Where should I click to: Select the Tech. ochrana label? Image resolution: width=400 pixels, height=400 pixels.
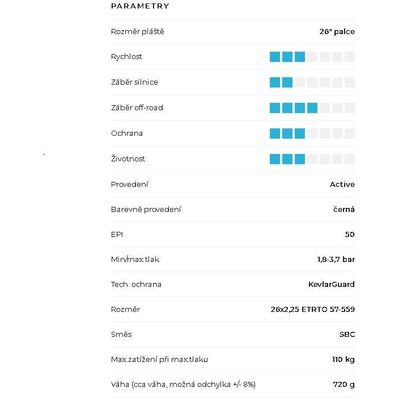[x=136, y=284]
